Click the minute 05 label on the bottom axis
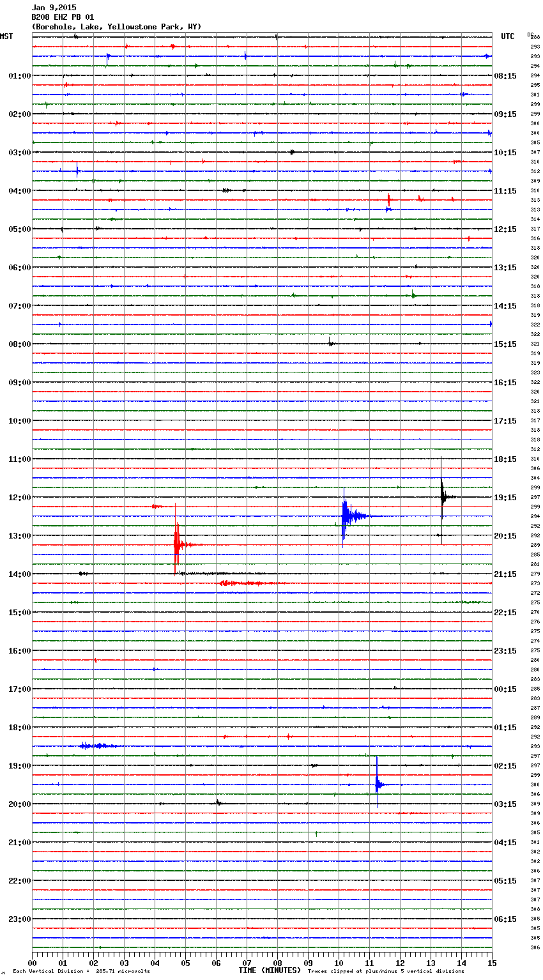The height and width of the screenshot is (980, 543). [x=185, y=963]
